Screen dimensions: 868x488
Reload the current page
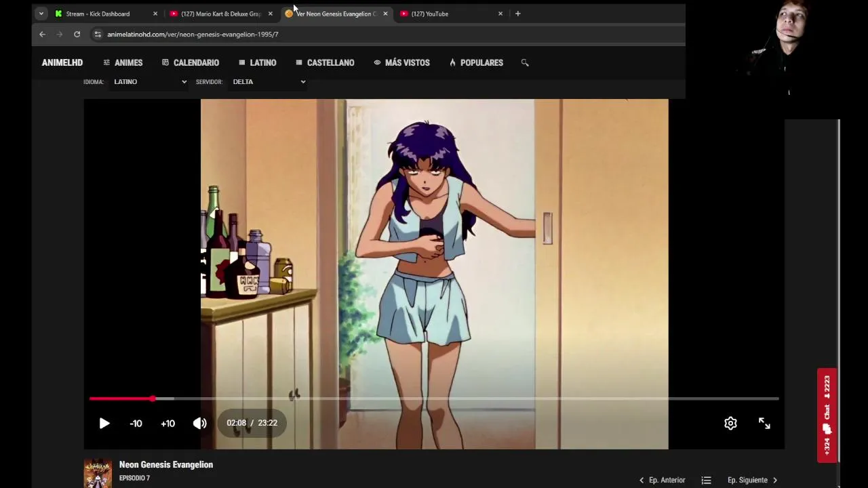(x=77, y=34)
